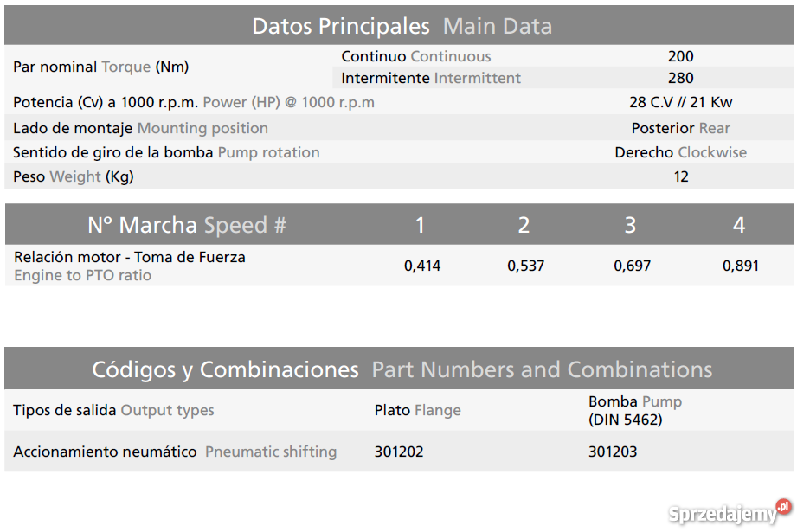Click part number 301202

(398, 452)
